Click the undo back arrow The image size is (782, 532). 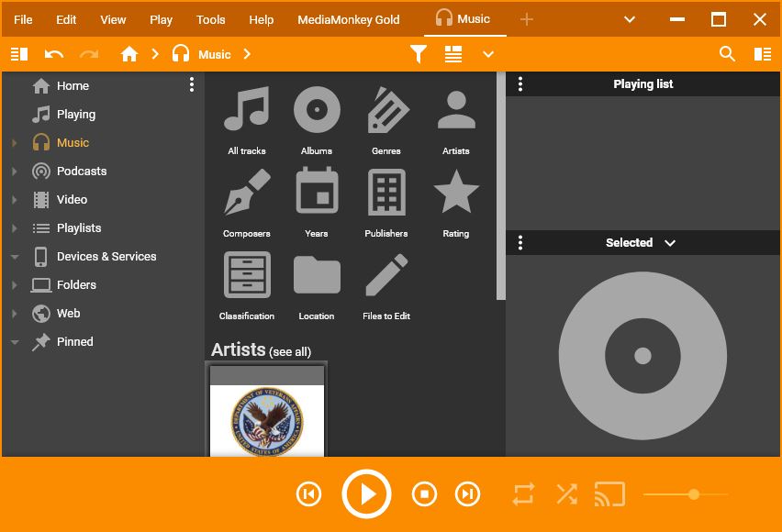(x=54, y=54)
